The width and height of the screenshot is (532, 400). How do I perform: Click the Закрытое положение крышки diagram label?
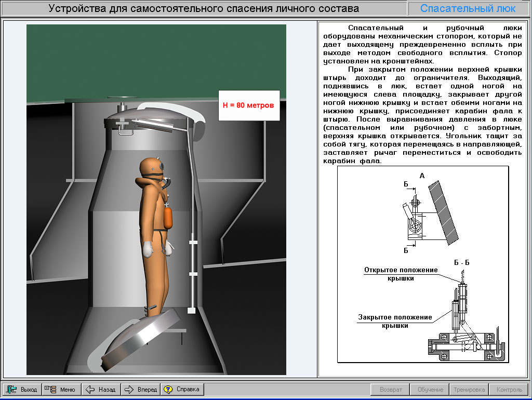(x=395, y=321)
